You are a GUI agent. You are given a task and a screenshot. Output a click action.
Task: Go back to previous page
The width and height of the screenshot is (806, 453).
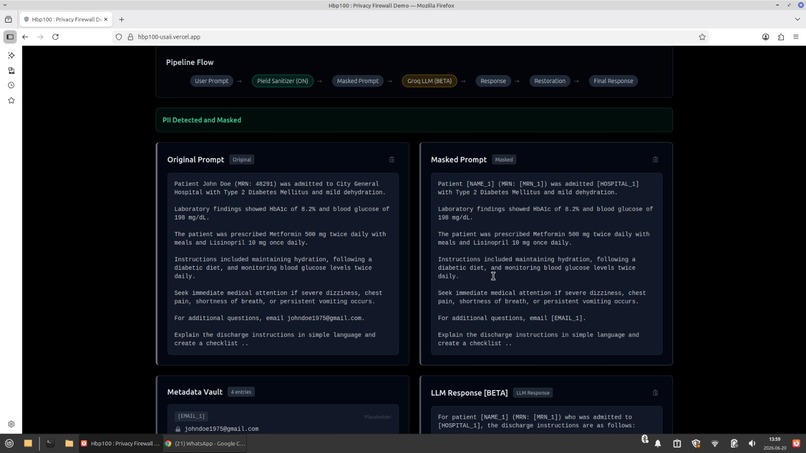click(x=25, y=37)
